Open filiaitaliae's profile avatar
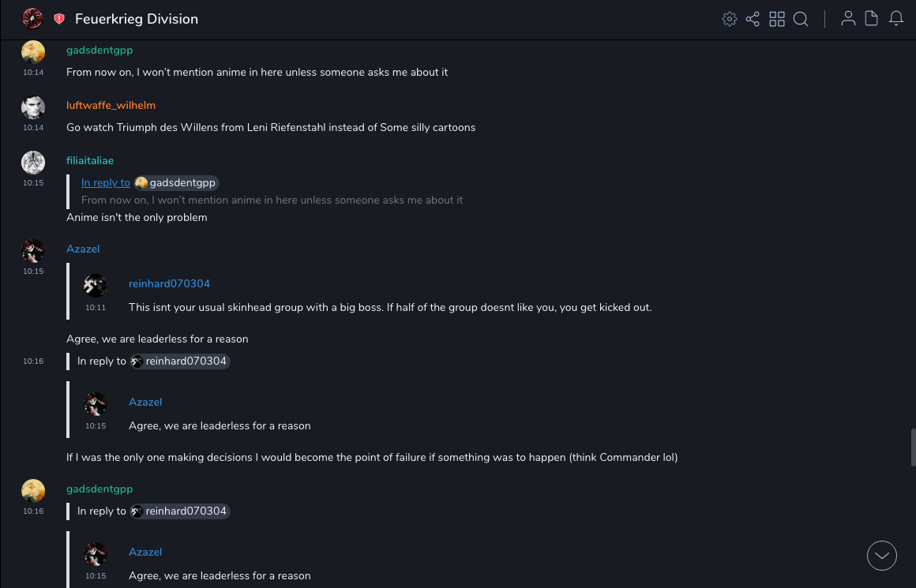Viewport: 916px width, 588px height. 33,163
